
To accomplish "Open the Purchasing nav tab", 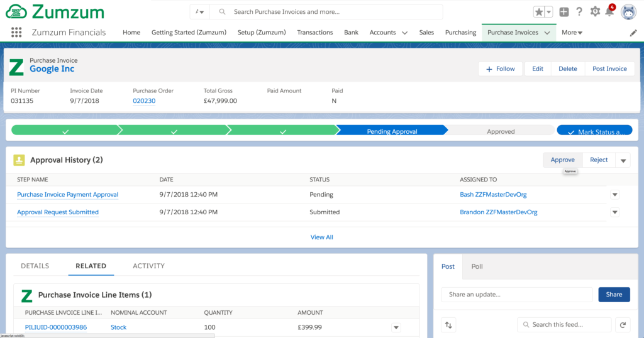I will [x=461, y=33].
